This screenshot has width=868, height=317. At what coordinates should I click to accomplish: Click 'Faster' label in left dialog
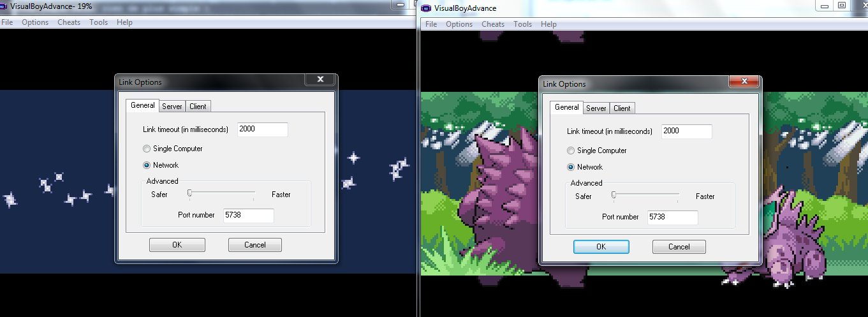click(281, 195)
